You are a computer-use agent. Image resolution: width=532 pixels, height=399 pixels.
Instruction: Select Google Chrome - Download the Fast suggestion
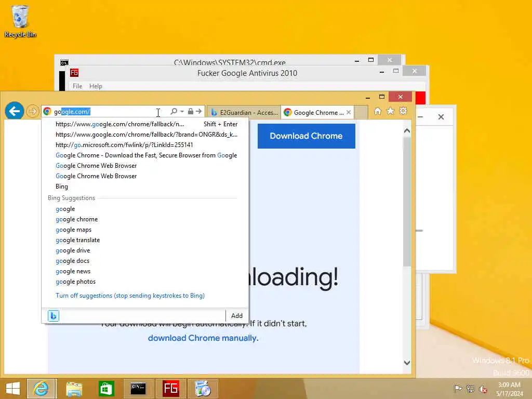coord(146,155)
